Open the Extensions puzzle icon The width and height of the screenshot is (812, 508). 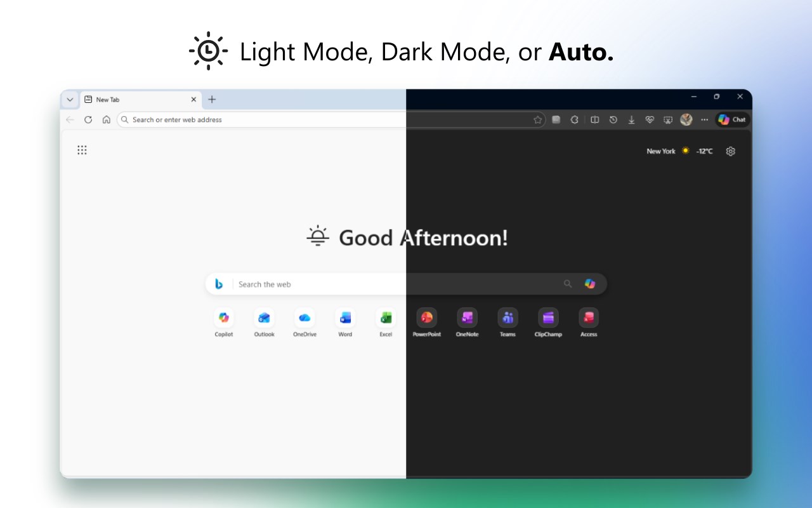(575, 119)
